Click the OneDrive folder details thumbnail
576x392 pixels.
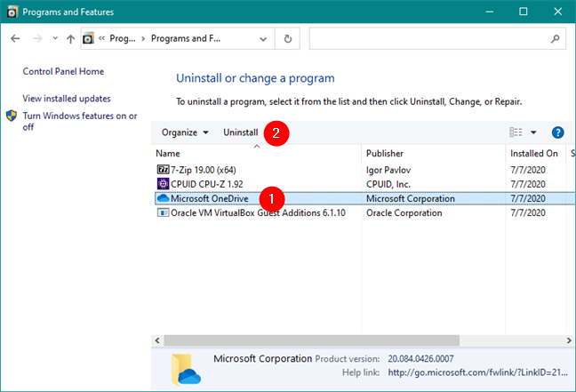[186, 370]
